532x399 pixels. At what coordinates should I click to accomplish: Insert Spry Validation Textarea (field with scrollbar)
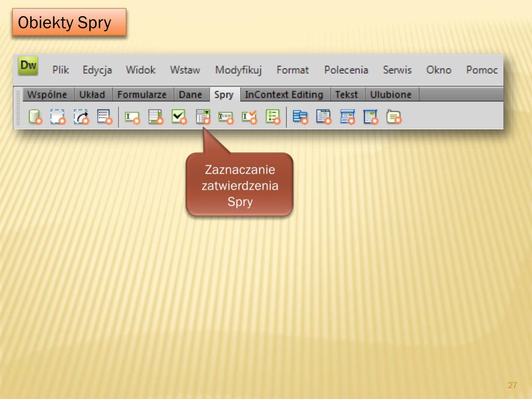coord(156,117)
